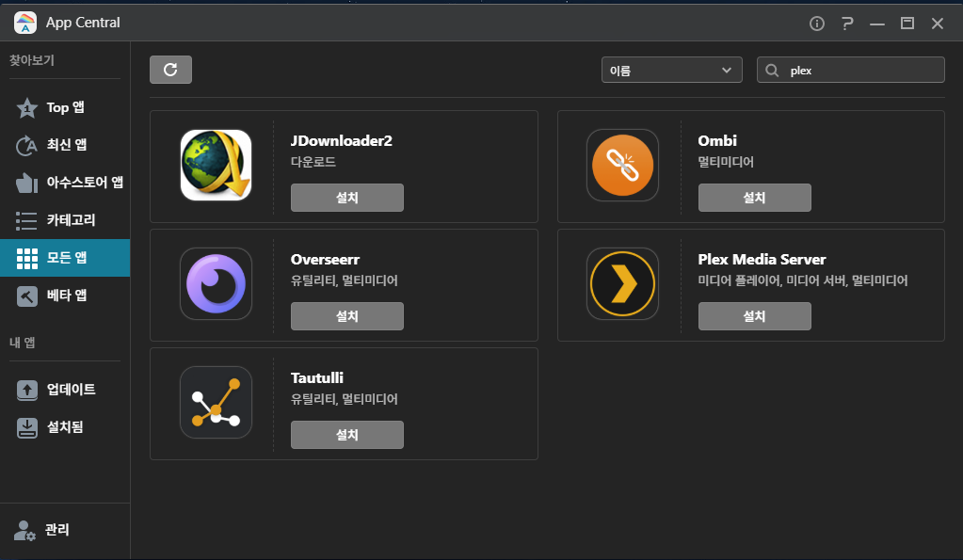The height and width of the screenshot is (560, 963).
Task: Open the Tautulli app icon
Action: pyautogui.click(x=216, y=402)
